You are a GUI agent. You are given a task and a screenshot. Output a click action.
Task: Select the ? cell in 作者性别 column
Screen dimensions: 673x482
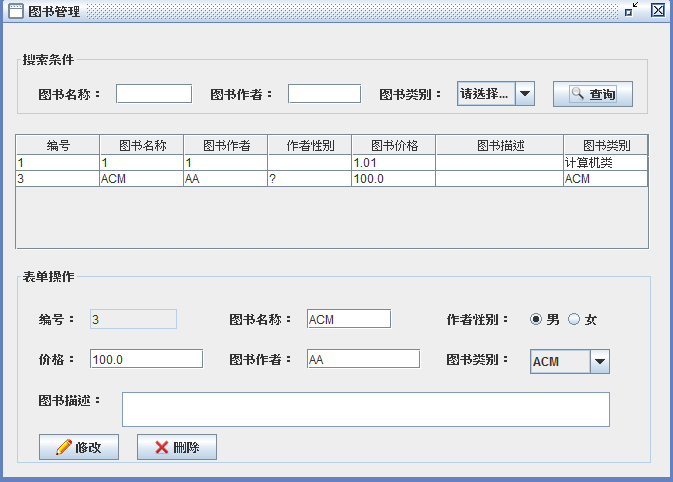pyautogui.click(x=310, y=179)
